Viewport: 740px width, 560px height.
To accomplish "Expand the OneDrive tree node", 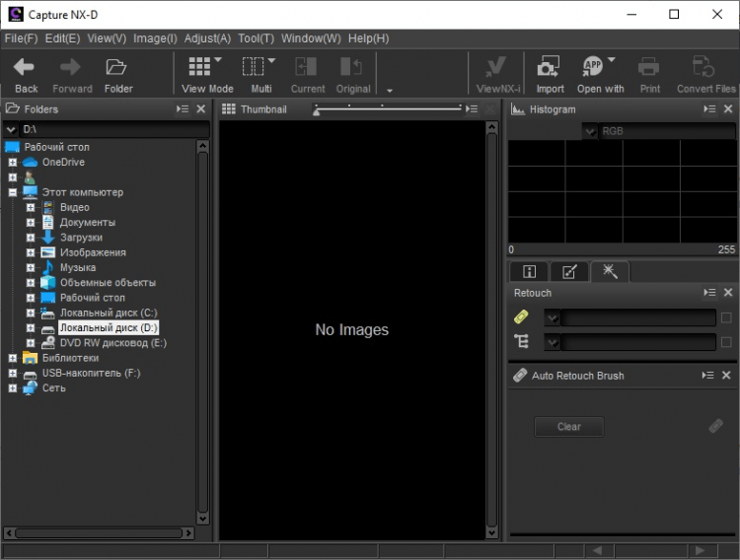I will click(13, 163).
